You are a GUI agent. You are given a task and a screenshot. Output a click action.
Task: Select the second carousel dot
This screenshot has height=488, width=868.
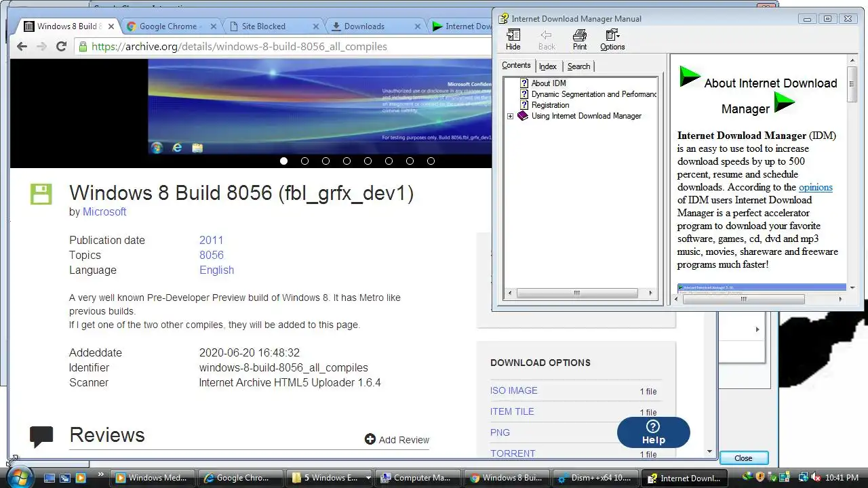(x=304, y=161)
